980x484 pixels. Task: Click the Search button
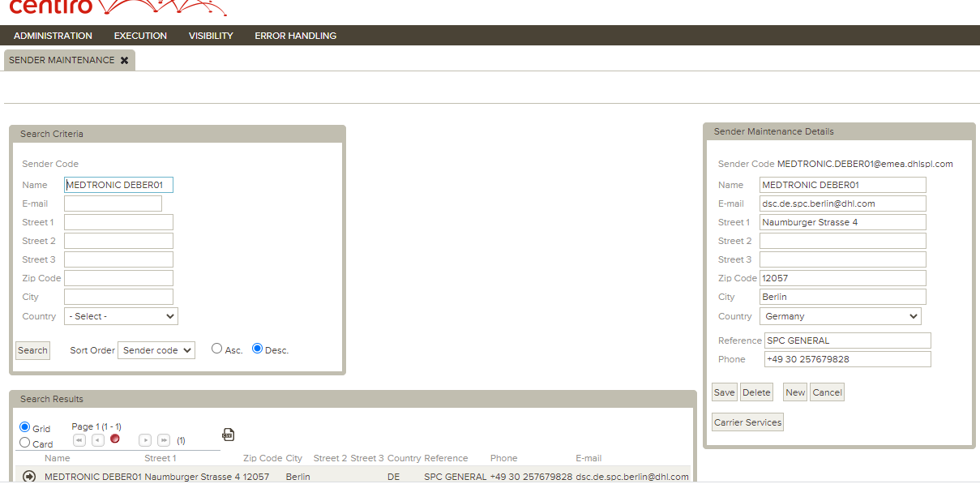click(x=32, y=350)
